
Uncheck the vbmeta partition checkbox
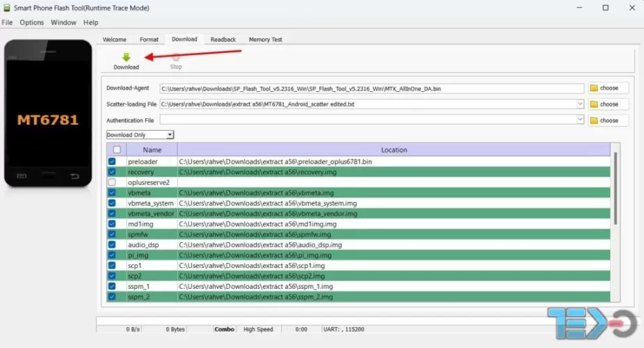click(112, 193)
